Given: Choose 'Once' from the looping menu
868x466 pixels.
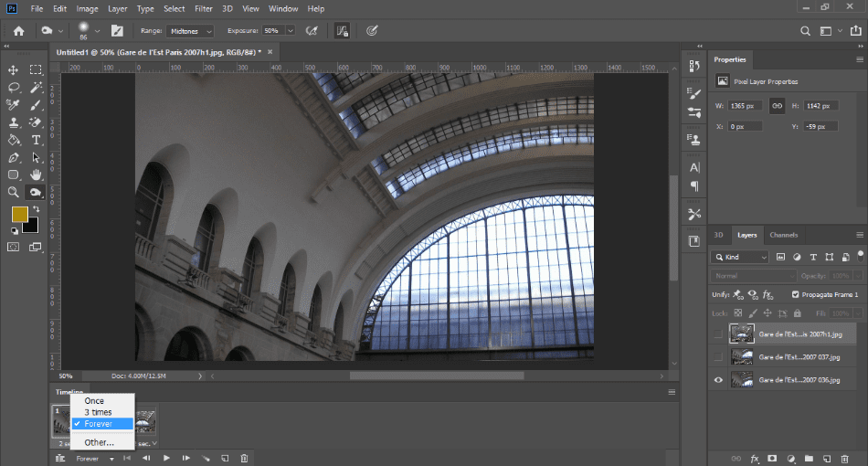Looking at the screenshot, I should 94,401.
